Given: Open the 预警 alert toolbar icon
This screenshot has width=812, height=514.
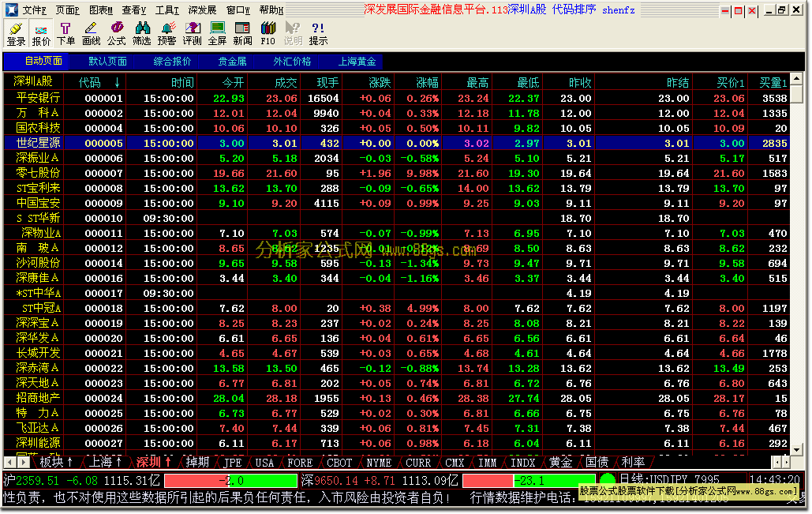Looking at the screenshot, I should pos(167,34).
